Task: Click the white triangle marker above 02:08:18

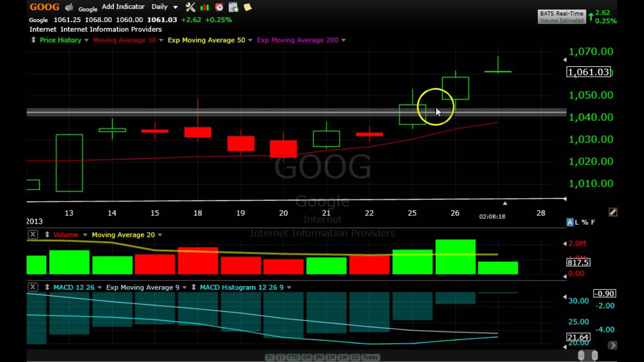Action: (x=505, y=203)
